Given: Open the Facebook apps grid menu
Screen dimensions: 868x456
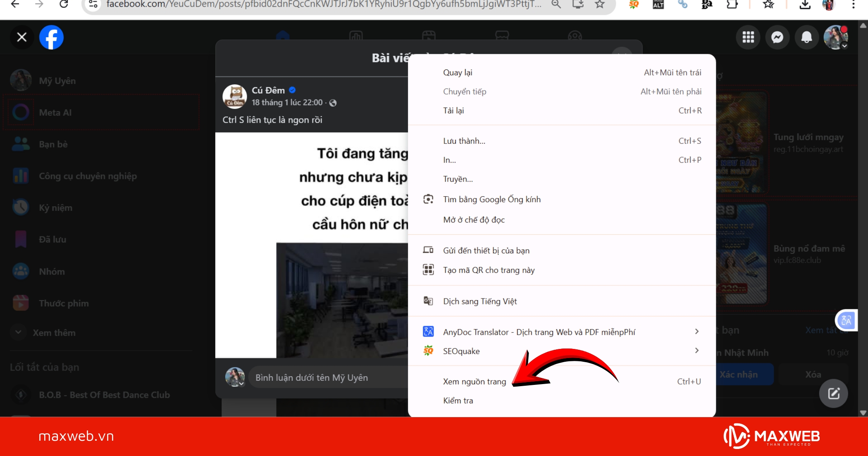Looking at the screenshot, I should (x=748, y=37).
